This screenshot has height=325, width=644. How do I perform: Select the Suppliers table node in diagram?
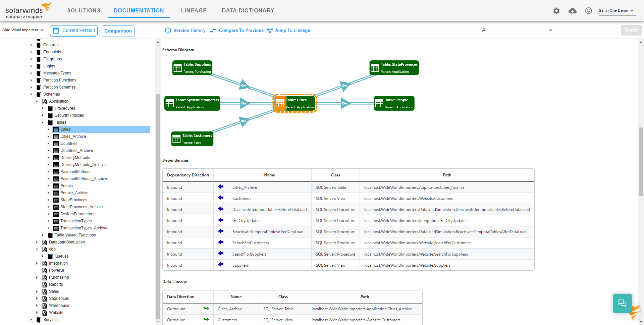[x=192, y=68]
